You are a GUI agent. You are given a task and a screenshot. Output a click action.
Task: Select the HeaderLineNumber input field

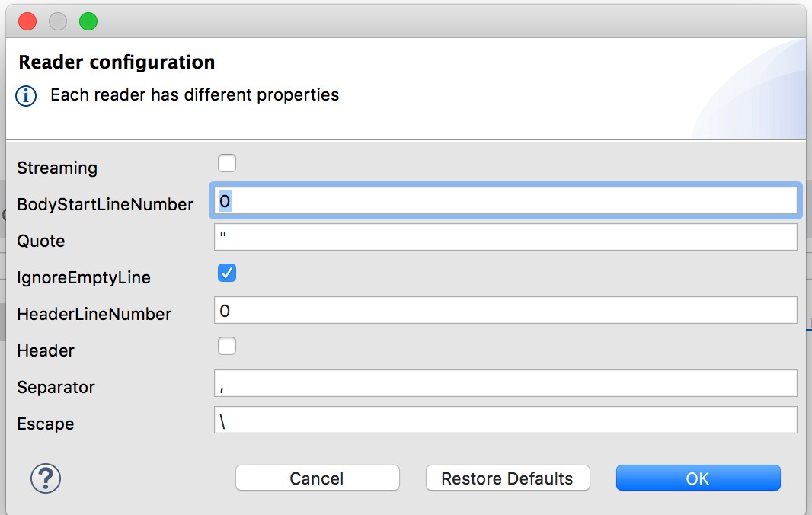click(506, 310)
